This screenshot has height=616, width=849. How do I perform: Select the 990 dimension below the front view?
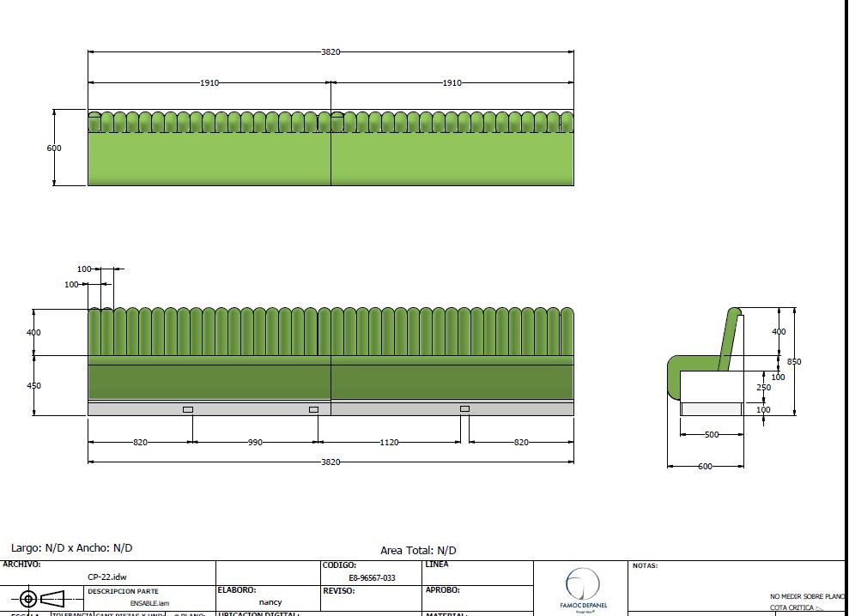pyautogui.click(x=255, y=443)
